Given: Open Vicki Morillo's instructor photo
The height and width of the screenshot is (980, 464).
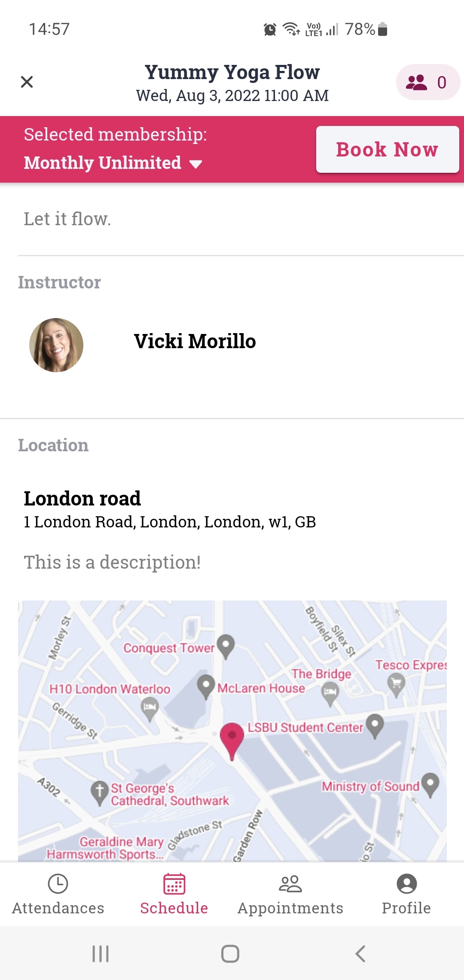Looking at the screenshot, I should [x=56, y=345].
